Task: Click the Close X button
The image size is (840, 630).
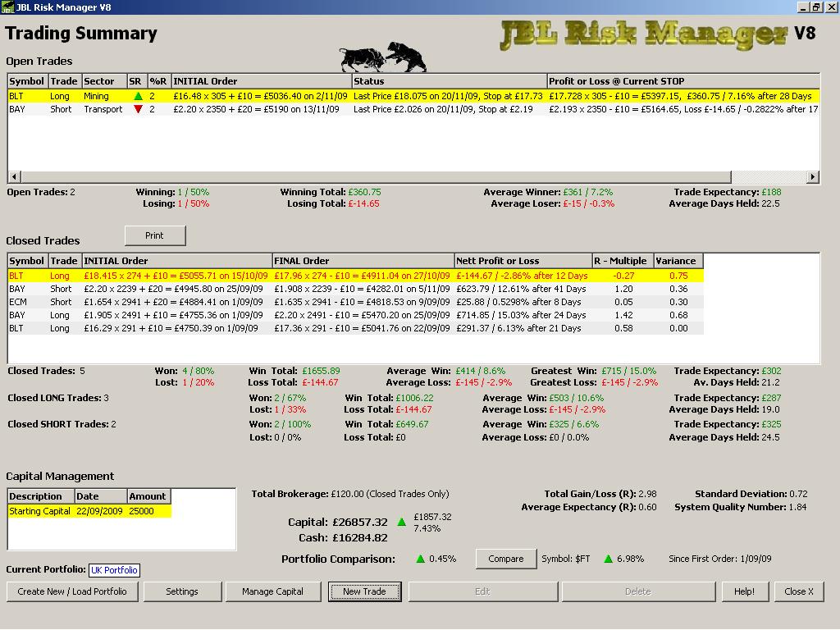Action: pyautogui.click(x=799, y=591)
